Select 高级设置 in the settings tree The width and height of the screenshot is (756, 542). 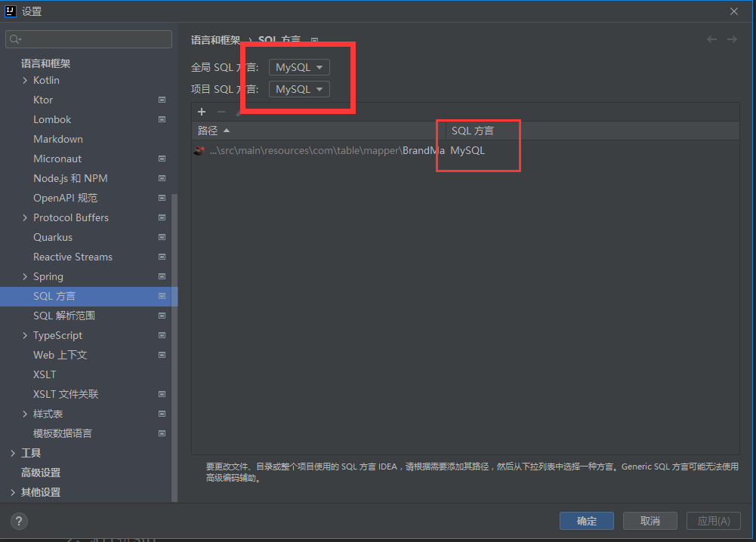(41, 473)
